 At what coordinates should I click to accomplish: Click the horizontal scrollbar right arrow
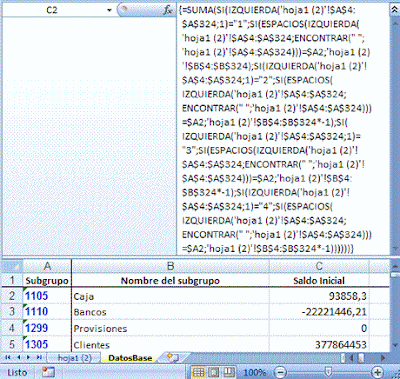point(383,358)
